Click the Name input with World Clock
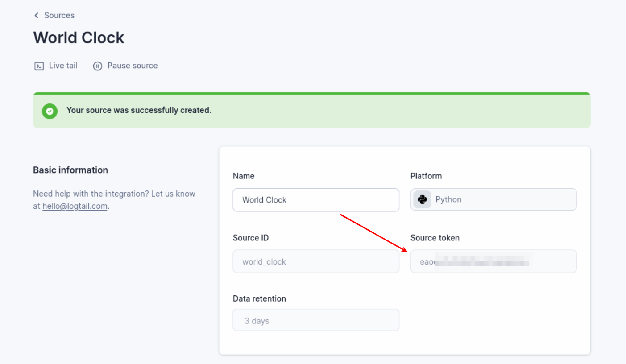 (316, 200)
